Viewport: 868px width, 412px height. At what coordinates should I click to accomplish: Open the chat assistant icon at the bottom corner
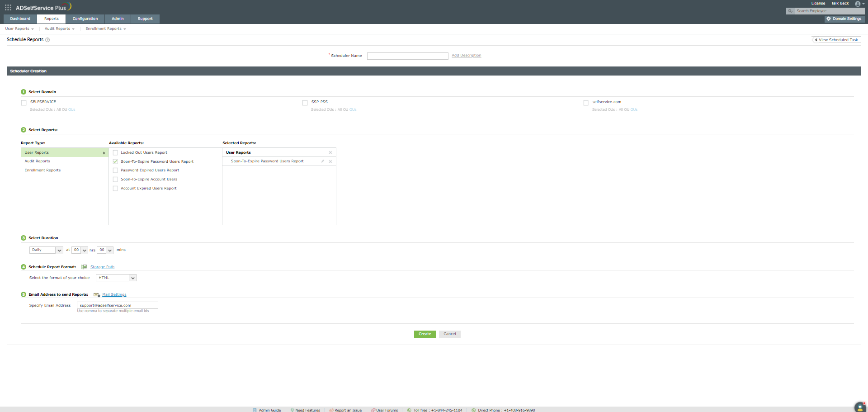pos(860,407)
